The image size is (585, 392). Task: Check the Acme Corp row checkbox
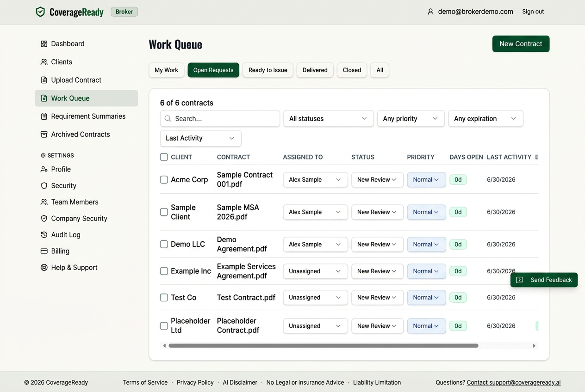pos(164,179)
